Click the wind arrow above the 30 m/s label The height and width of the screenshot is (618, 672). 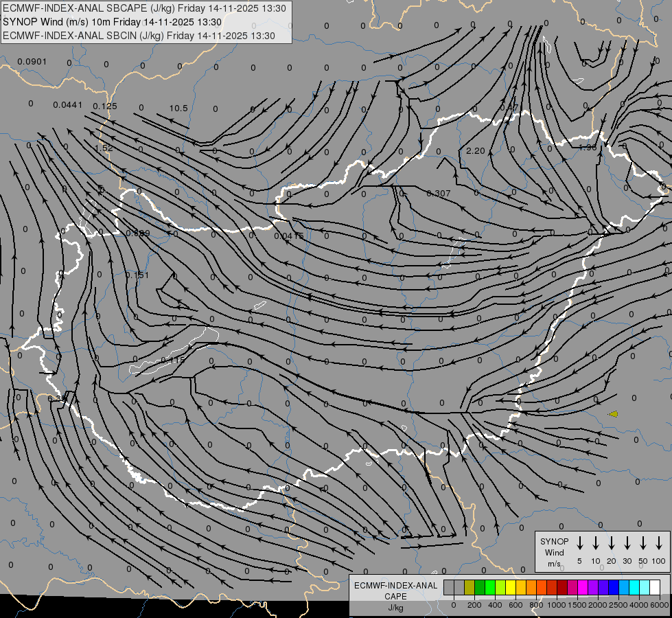627,542
